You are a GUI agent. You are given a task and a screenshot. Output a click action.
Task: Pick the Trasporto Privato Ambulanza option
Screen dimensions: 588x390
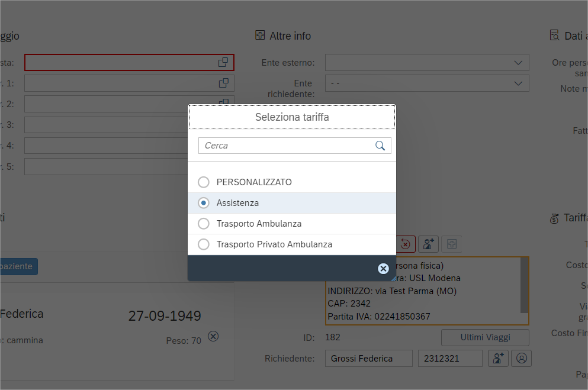[x=204, y=244]
